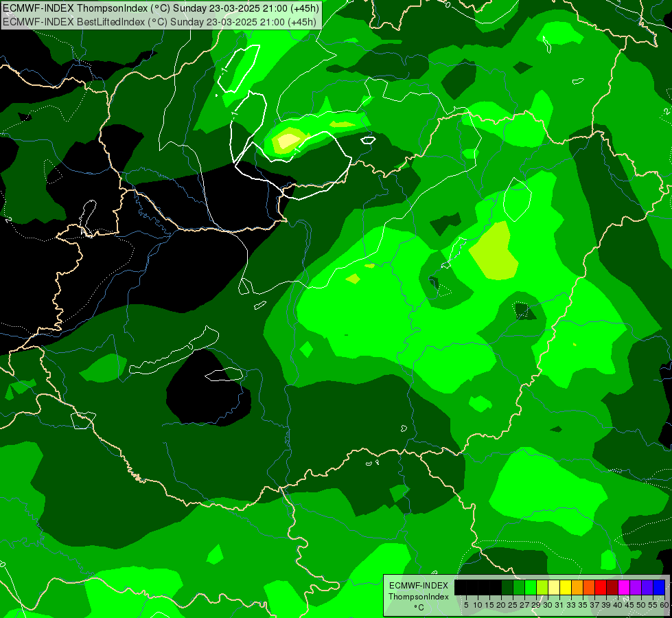Screen dimensions: 672x618
Task: Click legend tick label 10
Action: click(478, 605)
